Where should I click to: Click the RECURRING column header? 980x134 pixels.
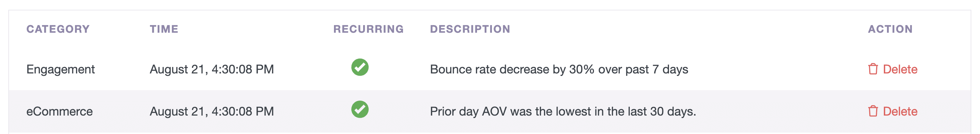click(368, 29)
